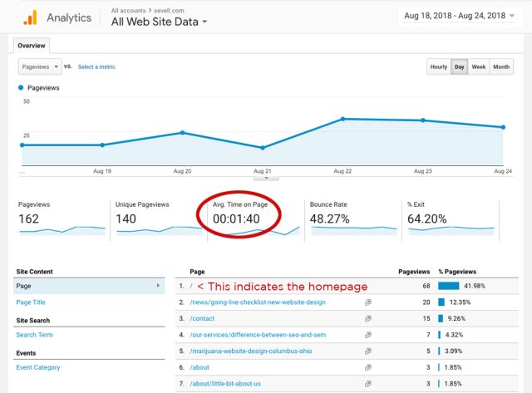The image size is (532, 393).
Task: Click the Select a metric link
Action: click(96, 66)
